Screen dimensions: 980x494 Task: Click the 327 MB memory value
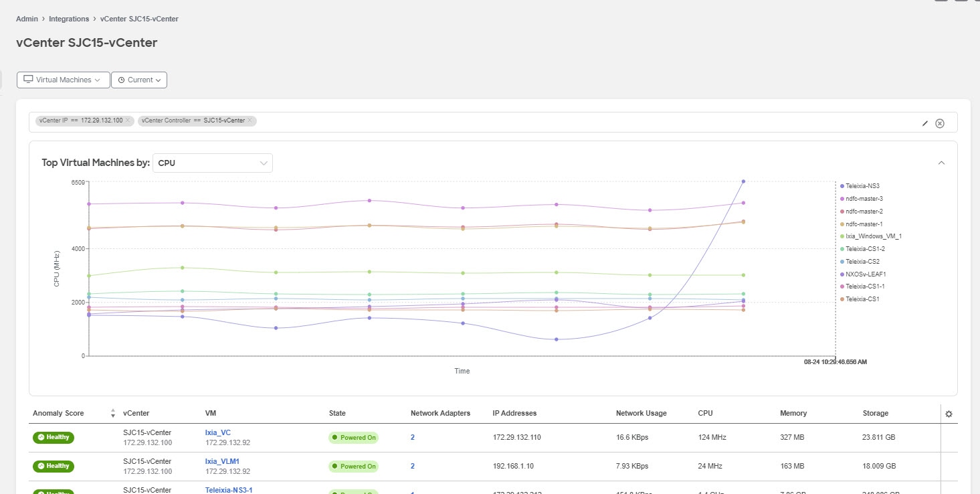coord(792,437)
